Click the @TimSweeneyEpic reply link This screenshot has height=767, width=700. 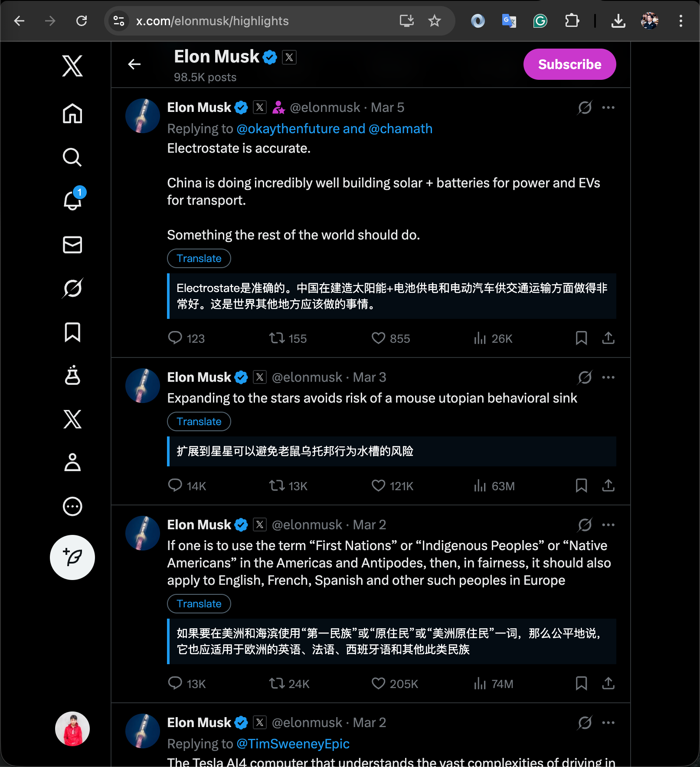point(293,744)
